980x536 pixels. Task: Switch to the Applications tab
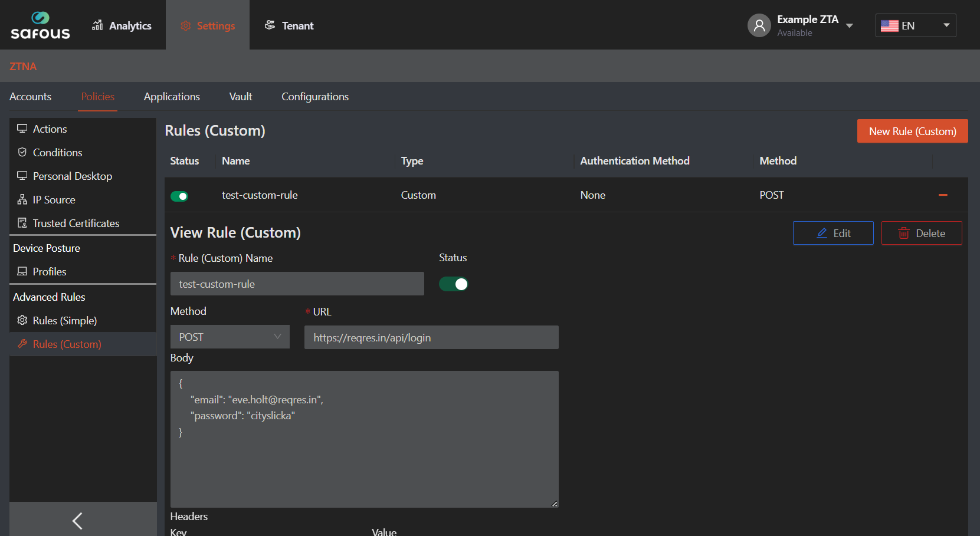[x=172, y=97]
